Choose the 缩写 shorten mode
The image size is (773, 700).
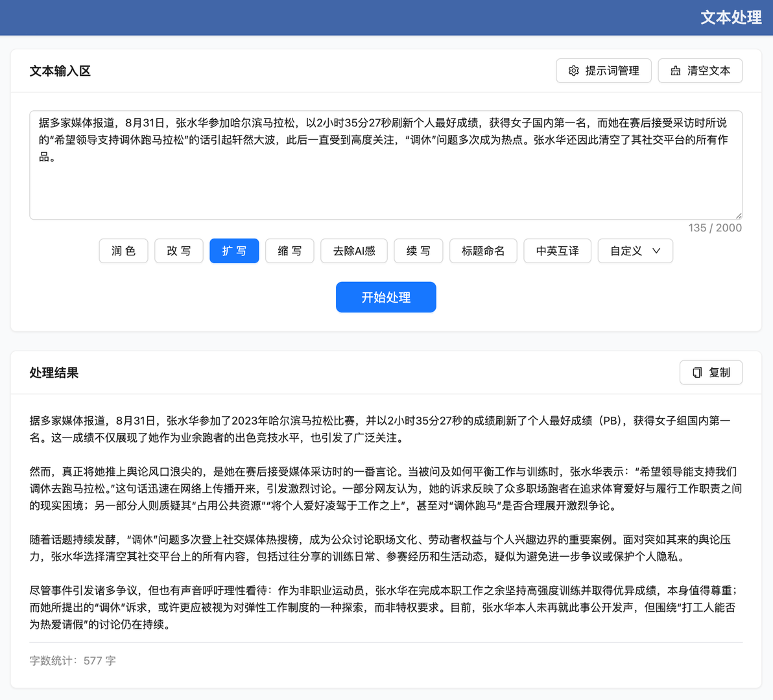289,251
